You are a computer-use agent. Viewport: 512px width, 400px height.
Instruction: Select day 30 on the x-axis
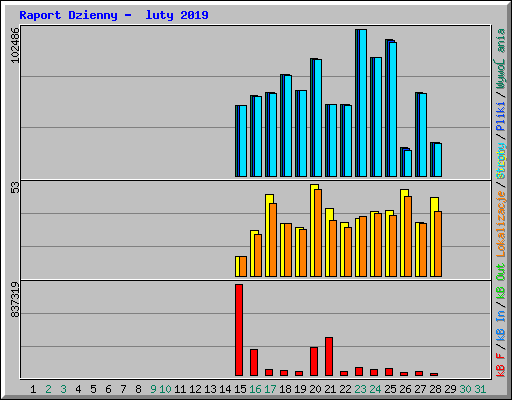465,389
